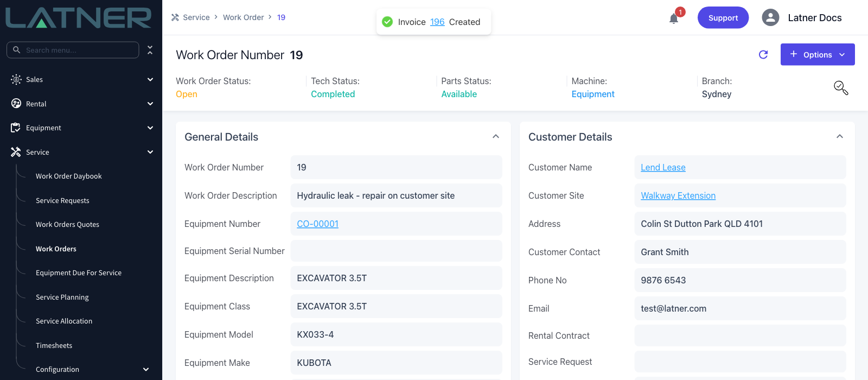The width and height of the screenshot is (868, 380).
Task: Click the Work Order Number field 19
Action: (x=396, y=167)
